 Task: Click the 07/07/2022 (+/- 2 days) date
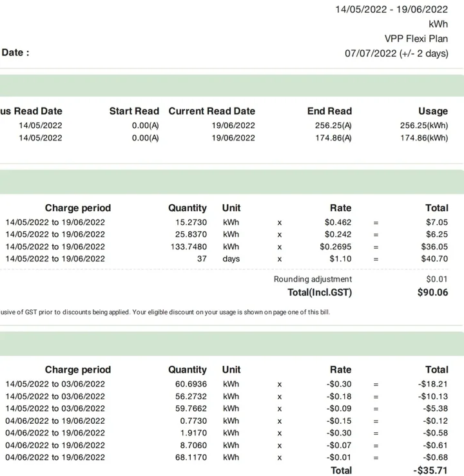(396, 53)
